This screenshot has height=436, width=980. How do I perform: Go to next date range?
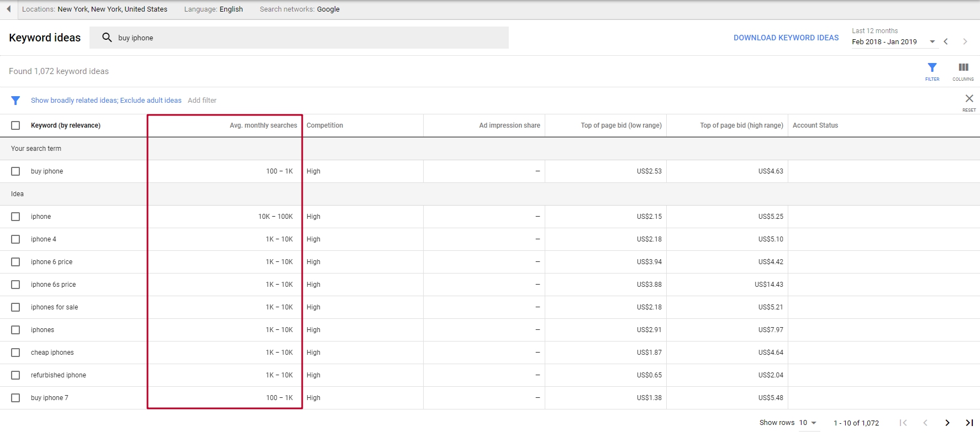tap(965, 41)
